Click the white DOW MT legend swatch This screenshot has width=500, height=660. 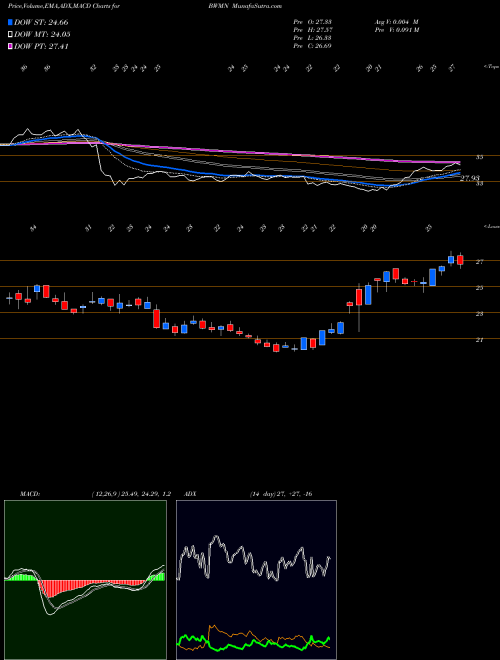(x=11, y=35)
